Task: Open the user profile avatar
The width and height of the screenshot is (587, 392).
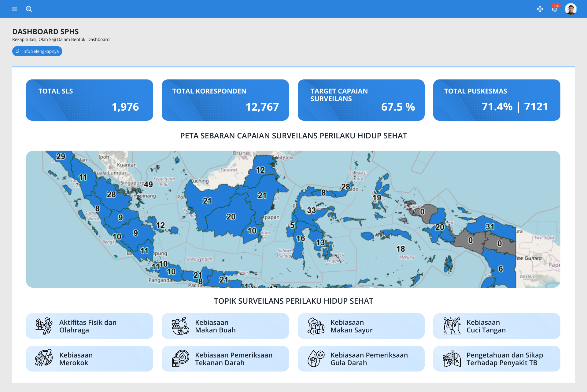Action: (570, 9)
